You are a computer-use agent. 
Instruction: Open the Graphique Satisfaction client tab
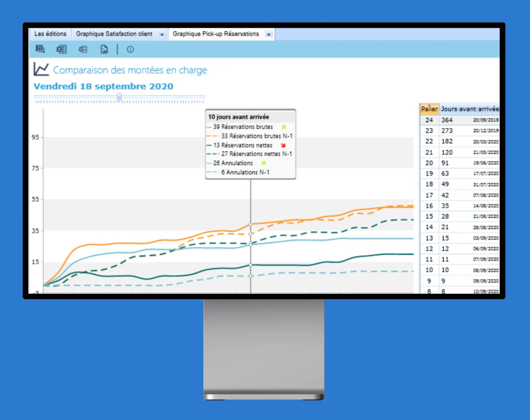tap(114, 34)
